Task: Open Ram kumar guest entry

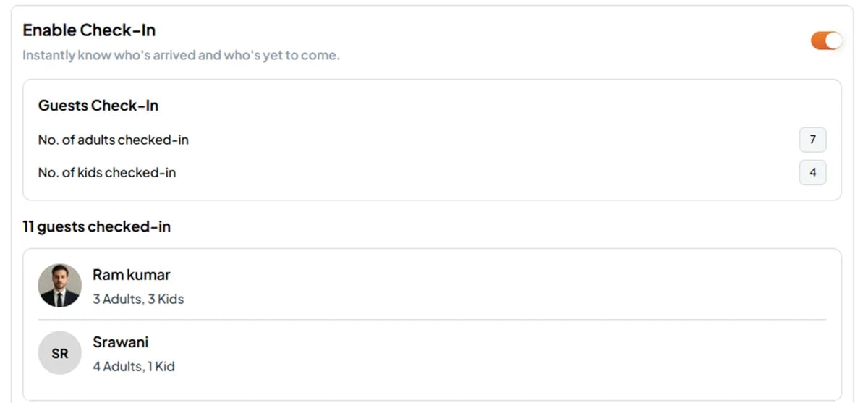Action: coord(132,275)
